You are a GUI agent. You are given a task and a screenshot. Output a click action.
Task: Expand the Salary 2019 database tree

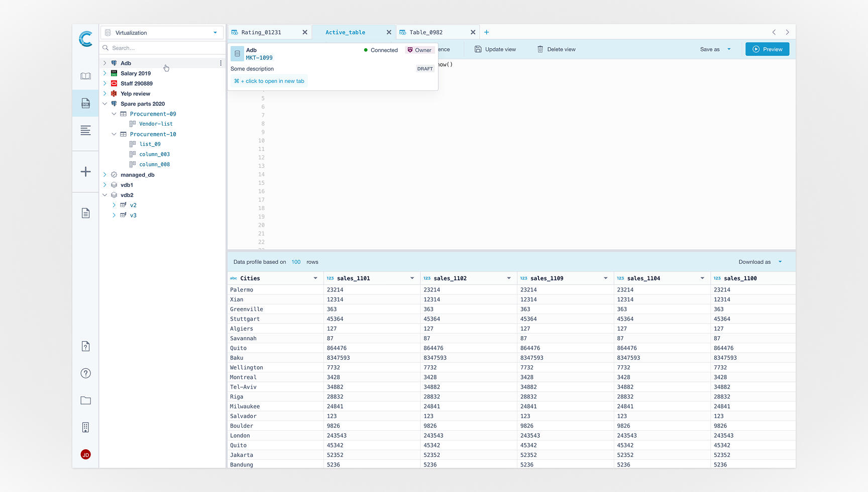tap(104, 73)
